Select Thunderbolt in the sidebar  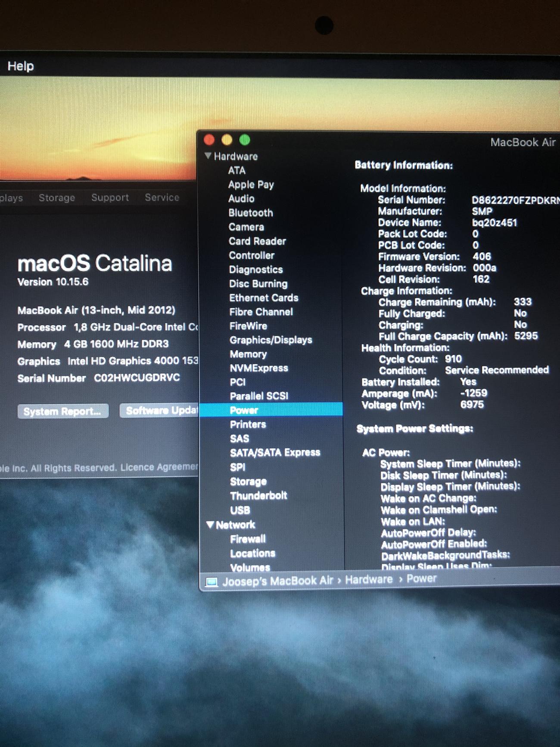(258, 496)
